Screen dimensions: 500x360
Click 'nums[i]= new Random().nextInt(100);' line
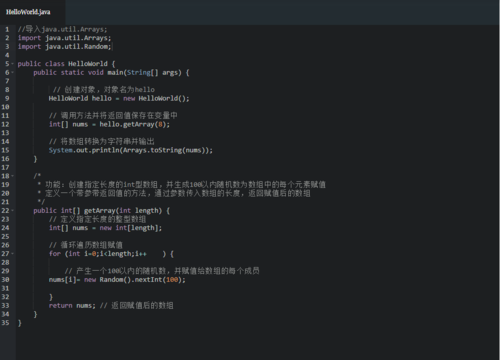pyautogui.click(x=117, y=280)
